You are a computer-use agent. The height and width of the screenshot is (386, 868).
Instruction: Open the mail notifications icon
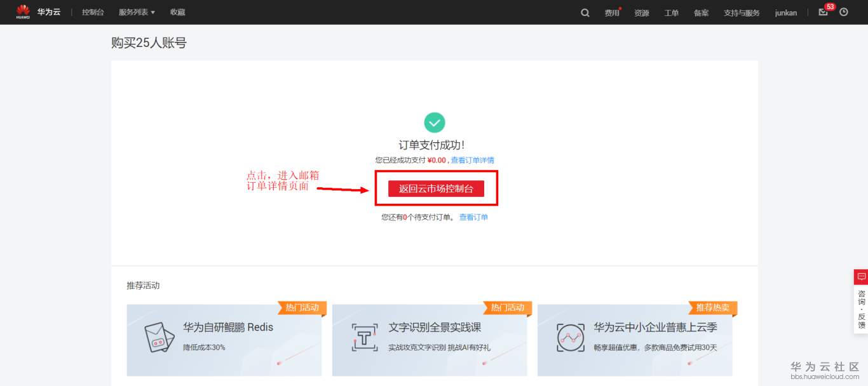point(824,12)
